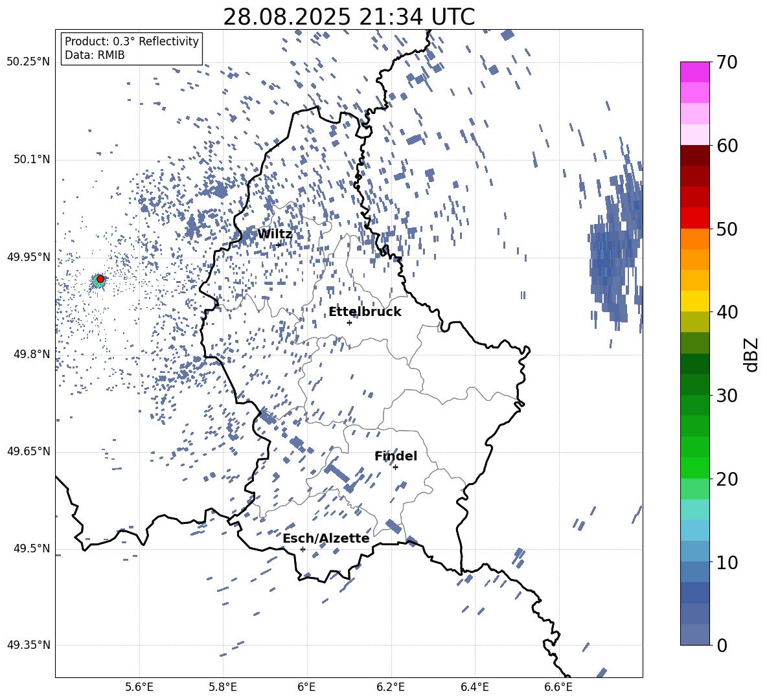The image size is (767, 700).
Task: Click the red 50 dBZ colorbar segment
Action: pyautogui.click(x=694, y=218)
